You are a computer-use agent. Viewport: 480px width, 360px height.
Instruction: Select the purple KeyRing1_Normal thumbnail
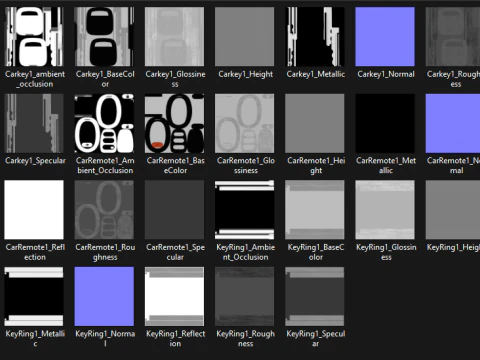(x=104, y=296)
